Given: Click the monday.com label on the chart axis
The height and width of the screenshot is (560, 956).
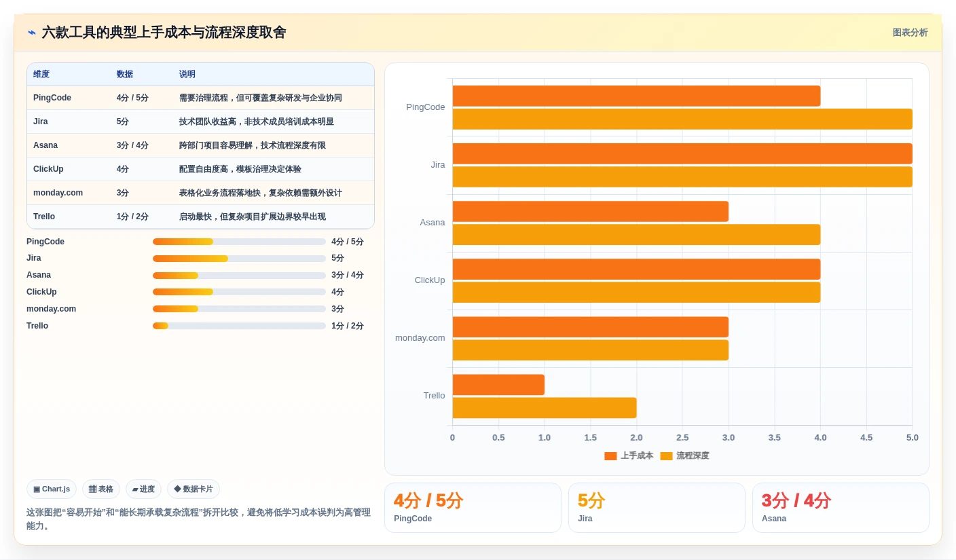Looking at the screenshot, I should pyautogui.click(x=420, y=338).
